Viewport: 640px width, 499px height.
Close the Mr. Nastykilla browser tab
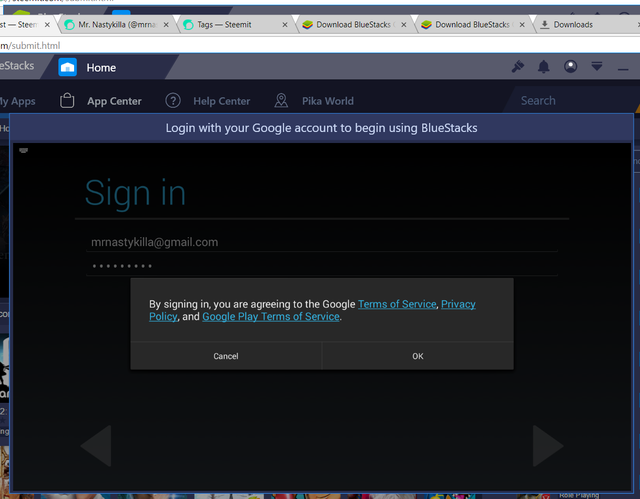tap(166, 24)
